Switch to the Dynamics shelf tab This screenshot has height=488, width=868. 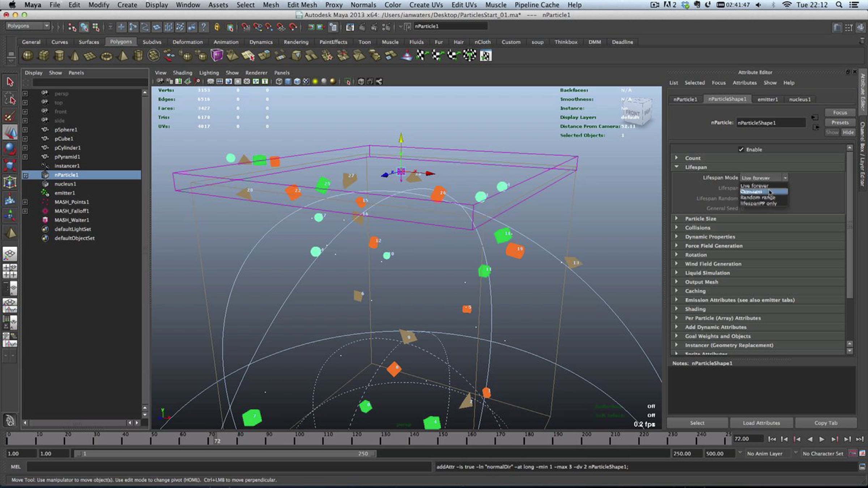[x=261, y=42]
